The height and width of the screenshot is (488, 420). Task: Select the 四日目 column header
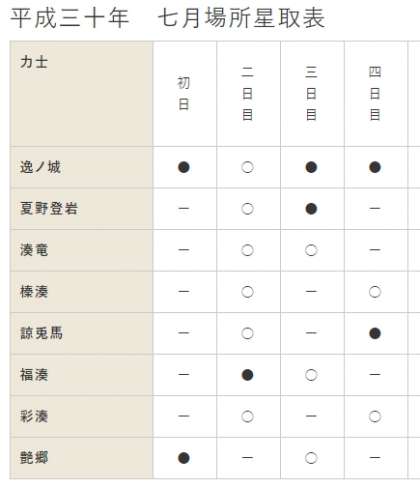(x=375, y=93)
